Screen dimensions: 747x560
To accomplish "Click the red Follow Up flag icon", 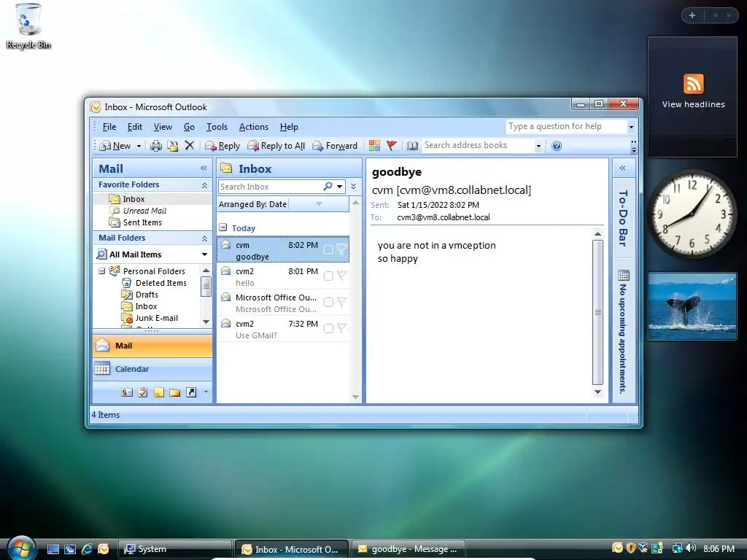I will (x=392, y=146).
